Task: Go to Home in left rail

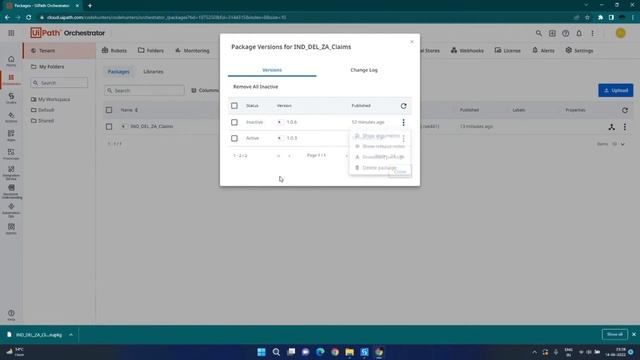Action: (x=11, y=61)
